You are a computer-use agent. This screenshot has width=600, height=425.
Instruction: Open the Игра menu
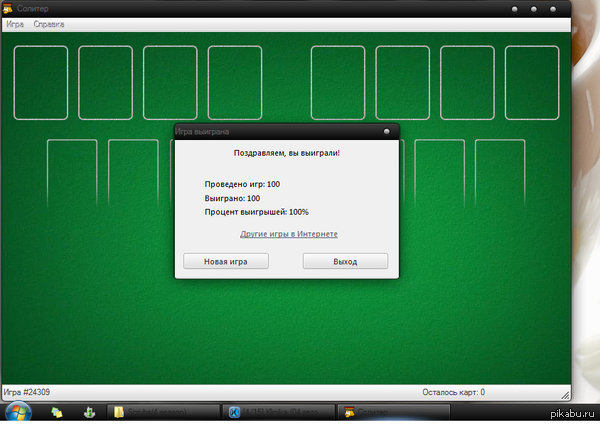tap(15, 22)
